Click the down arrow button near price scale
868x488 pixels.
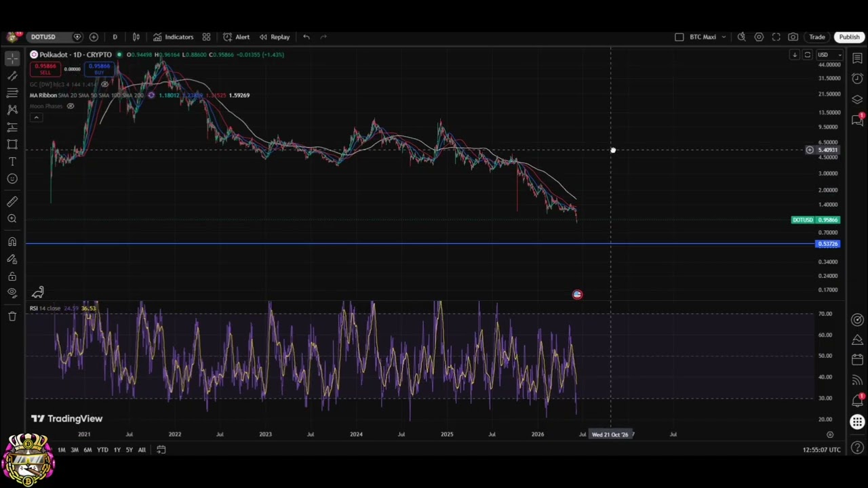click(794, 55)
